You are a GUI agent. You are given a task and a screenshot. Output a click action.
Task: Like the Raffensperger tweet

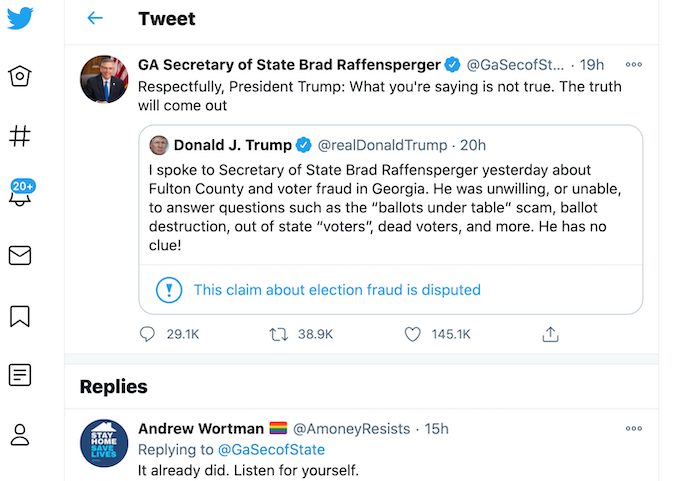tap(412, 335)
